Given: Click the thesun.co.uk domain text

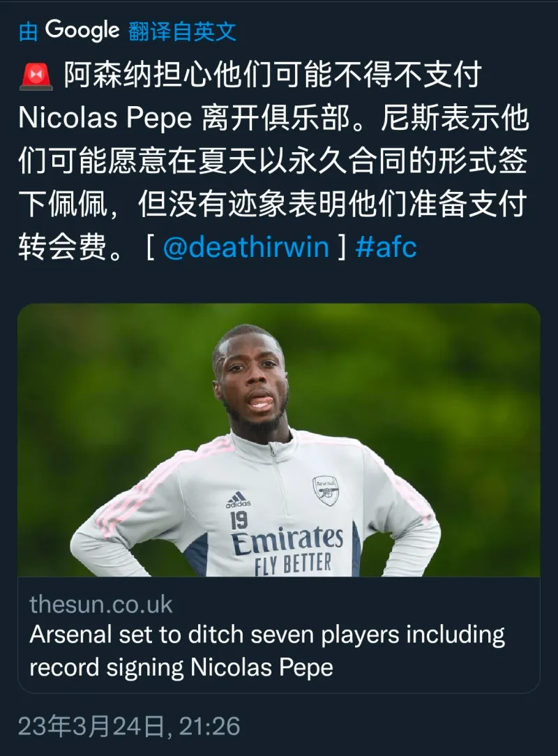Looking at the screenshot, I should 100,605.
